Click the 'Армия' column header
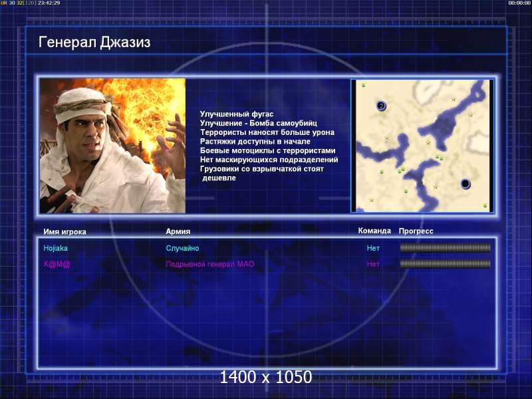This screenshot has width=532, height=399. [x=178, y=231]
